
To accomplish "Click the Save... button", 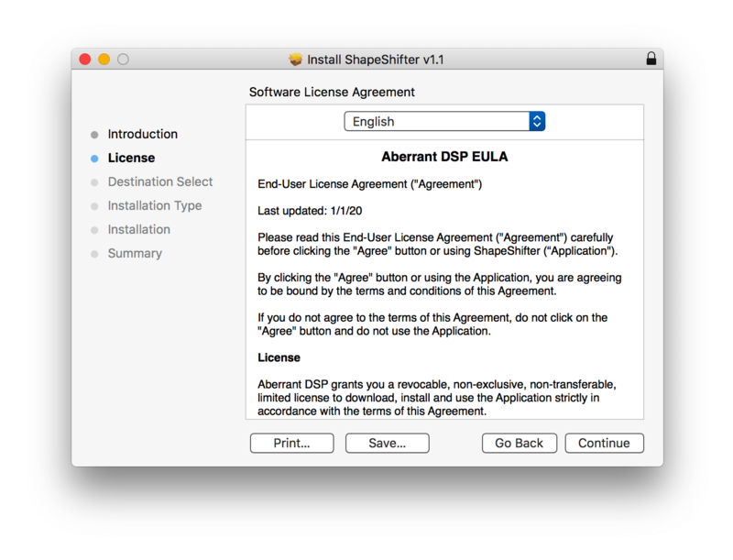I will point(387,443).
